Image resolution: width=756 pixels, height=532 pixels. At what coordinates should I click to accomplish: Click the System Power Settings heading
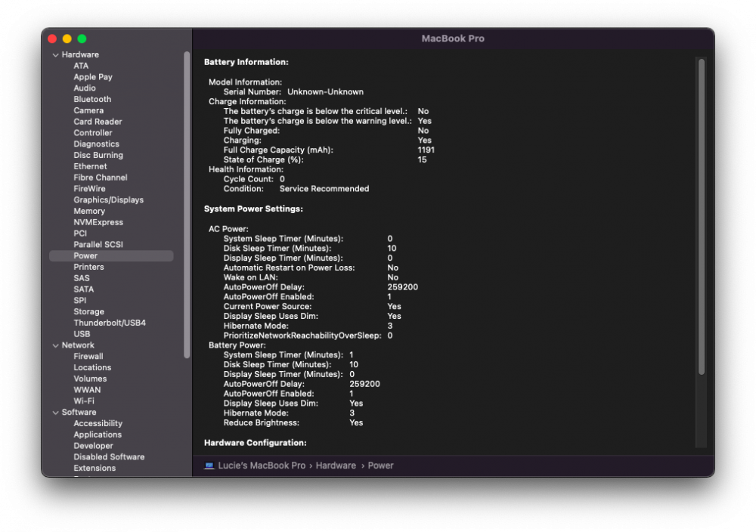[x=253, y=209]
